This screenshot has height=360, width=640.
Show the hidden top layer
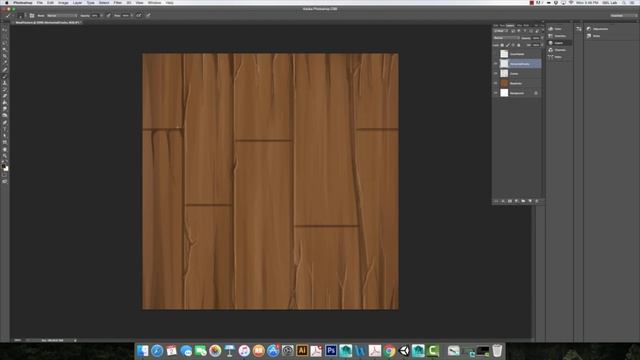click(x=496, y=54)
